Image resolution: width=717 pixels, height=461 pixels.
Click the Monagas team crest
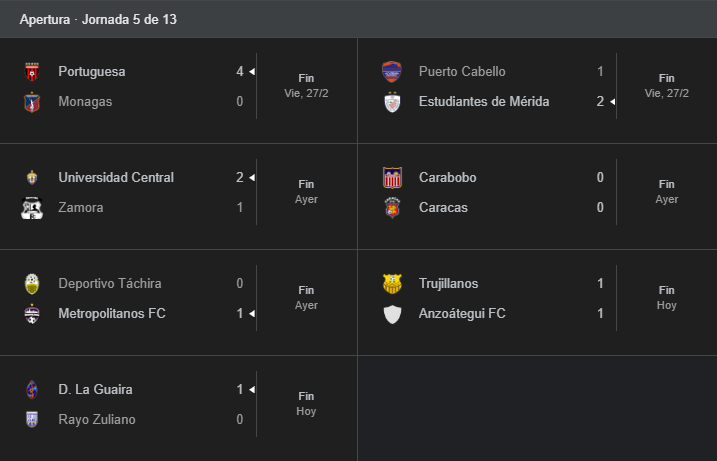32,102
